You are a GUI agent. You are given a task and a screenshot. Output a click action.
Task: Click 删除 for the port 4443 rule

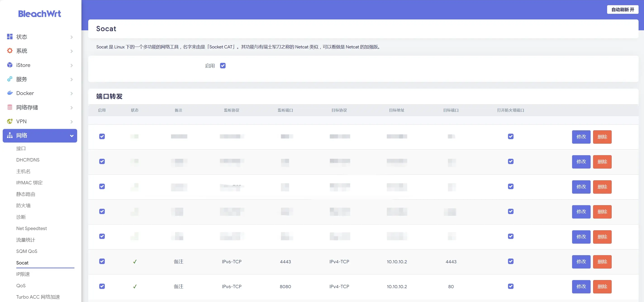[x=602, y=262]
